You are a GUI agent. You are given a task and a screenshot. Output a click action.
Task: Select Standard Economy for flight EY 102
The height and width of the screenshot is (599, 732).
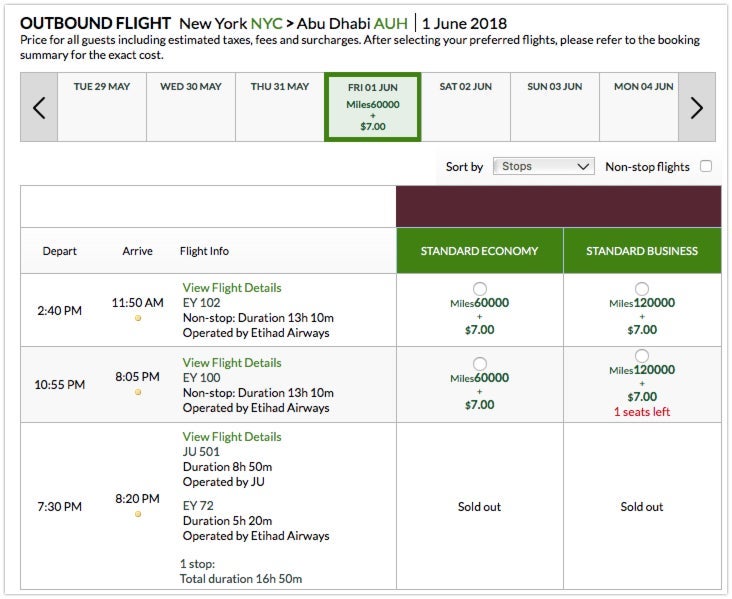tap(480, 289)
